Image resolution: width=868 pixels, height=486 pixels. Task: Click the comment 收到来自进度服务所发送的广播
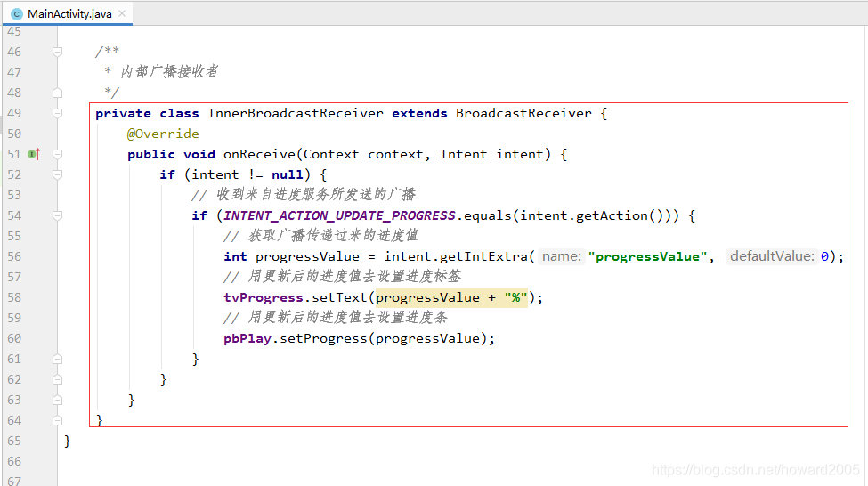315,195
